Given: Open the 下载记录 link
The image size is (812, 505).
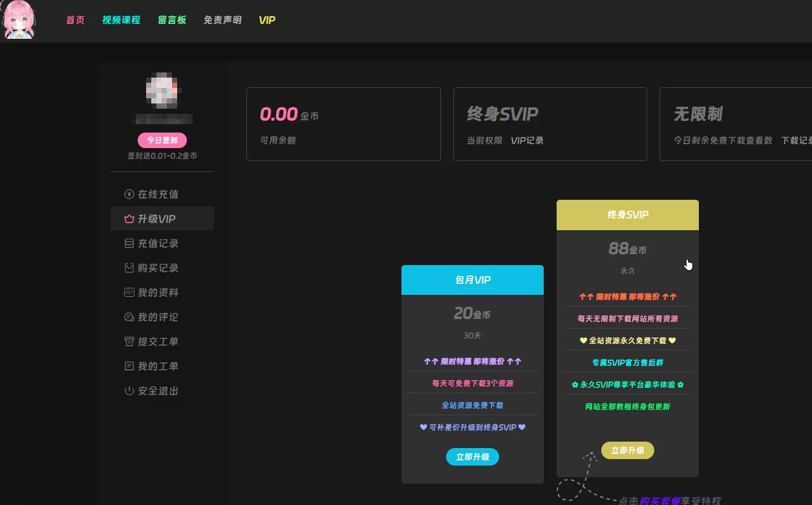Looking at the screenshot, I should click(796, 140).
